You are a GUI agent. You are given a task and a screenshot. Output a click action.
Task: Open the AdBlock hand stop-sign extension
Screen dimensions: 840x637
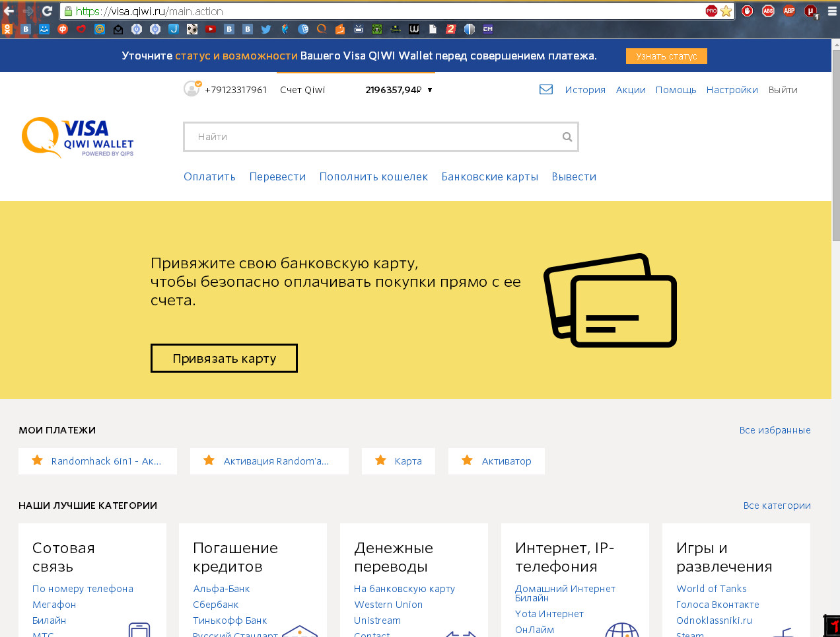coord(747,11)
